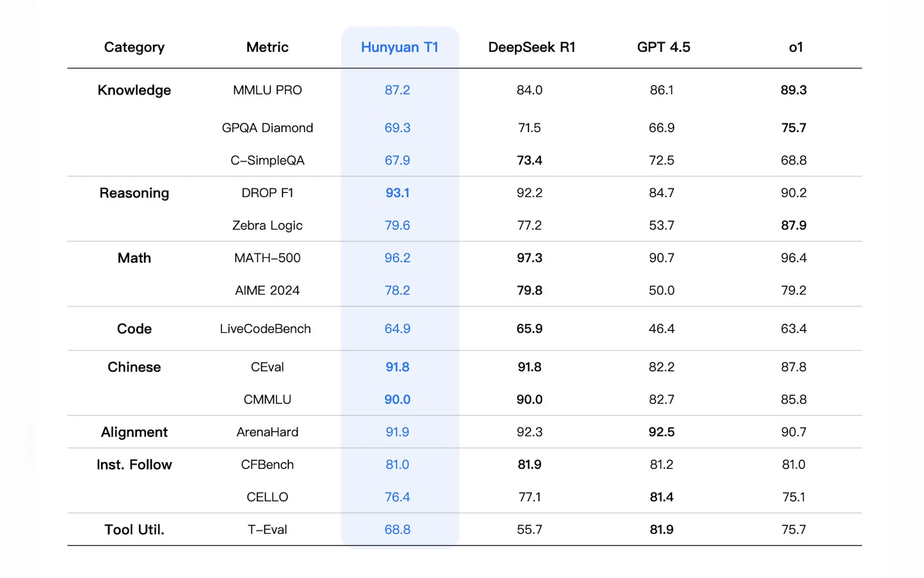The height and width of the screenshot is (578, 924).
Task: Select the Knowledge category label
Action: click(134, 90)
